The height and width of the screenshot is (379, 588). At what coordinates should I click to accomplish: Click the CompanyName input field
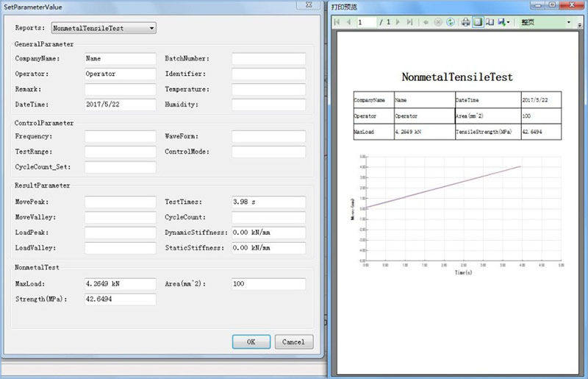119,58
